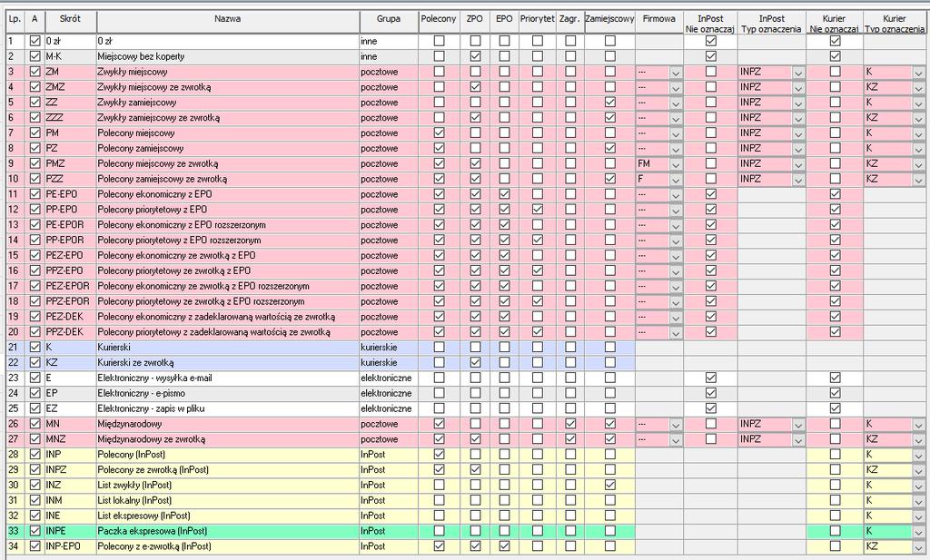
Task: Click group cell 'inne' in 0 zł row
Action: pos(389,41)
